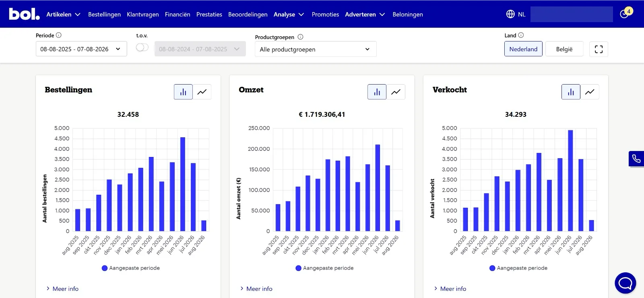
Task: Open the phone contact side button
Action: (636, 159)
